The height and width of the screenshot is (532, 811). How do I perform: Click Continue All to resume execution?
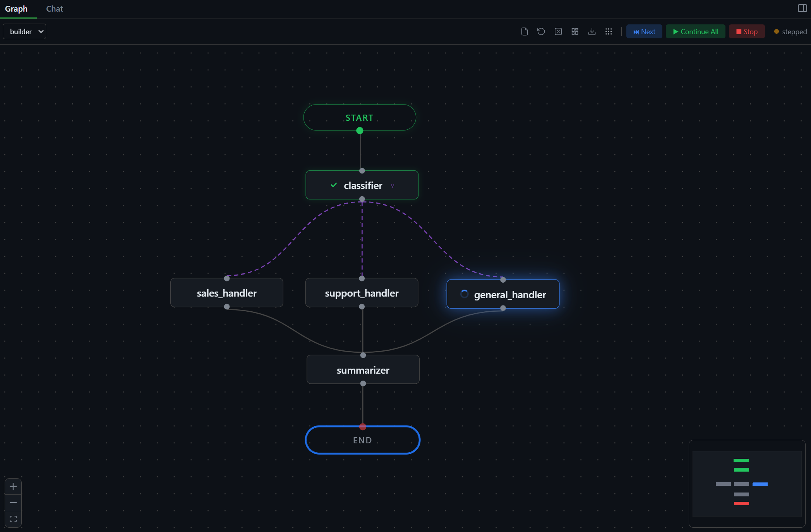click(x=695, y=31)
